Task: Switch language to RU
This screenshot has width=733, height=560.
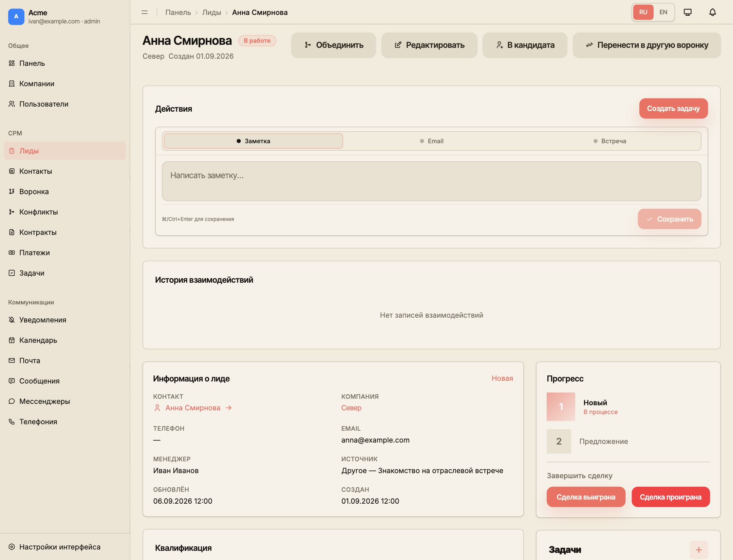Action: tap(643, 12)
